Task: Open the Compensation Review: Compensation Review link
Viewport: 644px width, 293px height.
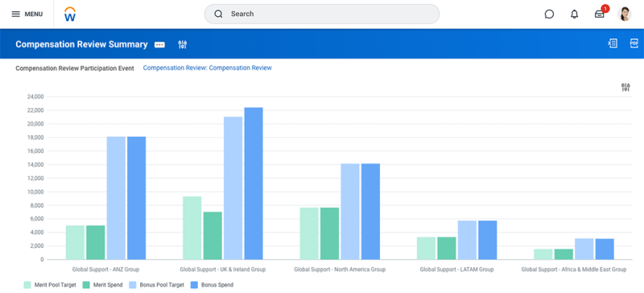Action: [x=207, y=68]
